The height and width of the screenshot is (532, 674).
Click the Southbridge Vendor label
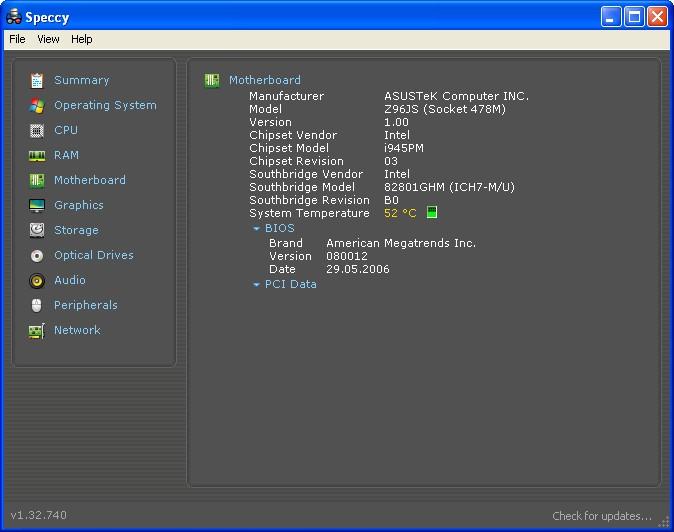pos(306,174)
